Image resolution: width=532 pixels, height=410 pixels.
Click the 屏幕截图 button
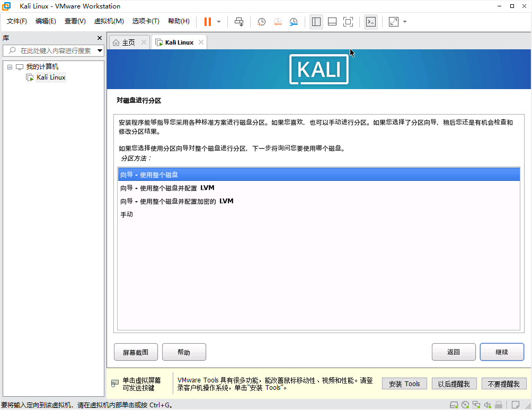136,352
